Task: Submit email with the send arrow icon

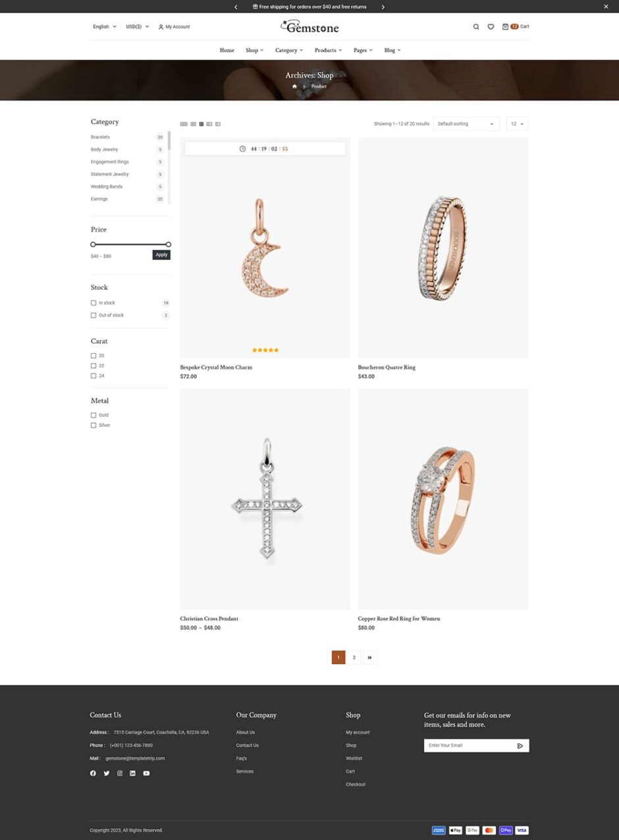Action: point(520,746)
